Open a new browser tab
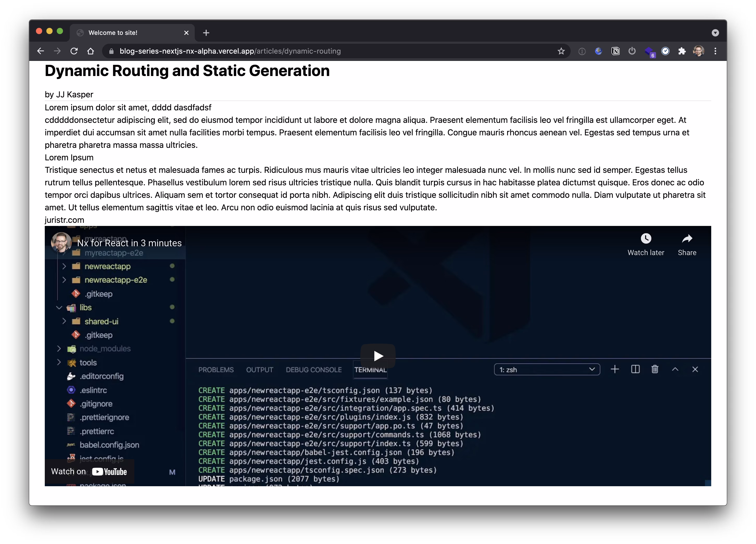The image size is (756, 544). pyautogui.click(x=206, y=33)
